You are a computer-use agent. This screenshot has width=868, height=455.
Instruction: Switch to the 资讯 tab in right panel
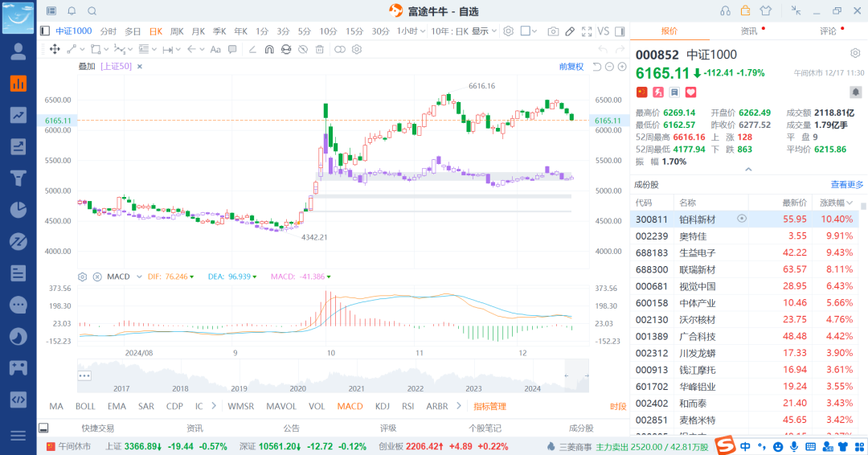pos(749,31)
